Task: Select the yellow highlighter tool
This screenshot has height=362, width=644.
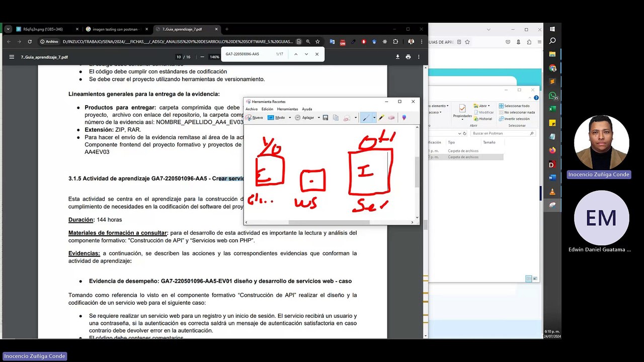Action: point(381,118)
